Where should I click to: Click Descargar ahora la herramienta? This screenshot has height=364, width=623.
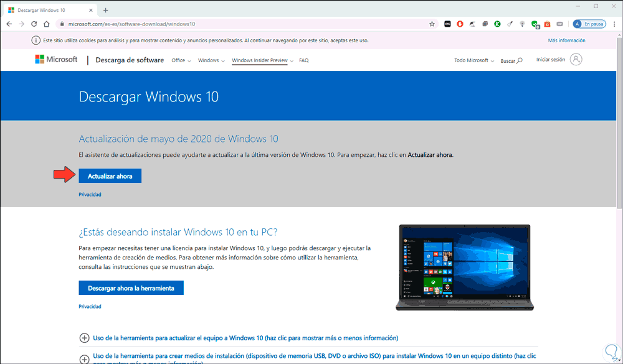click(131, 287)
